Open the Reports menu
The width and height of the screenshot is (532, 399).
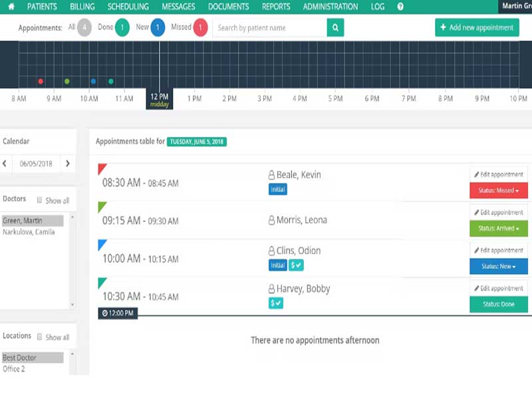click(276, 7)
